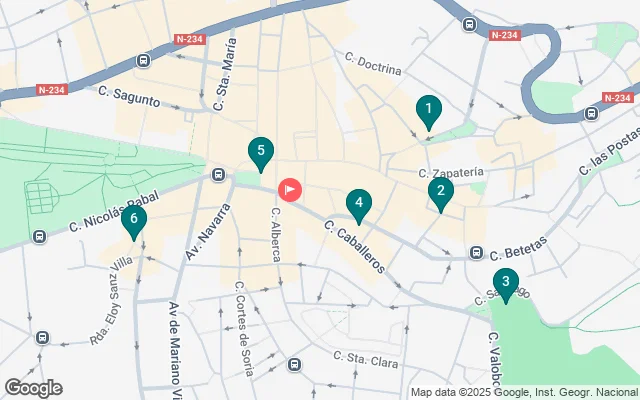Select bus stop at Av. Navarra junction
The image size is (640, 400).
click(218, 175)
